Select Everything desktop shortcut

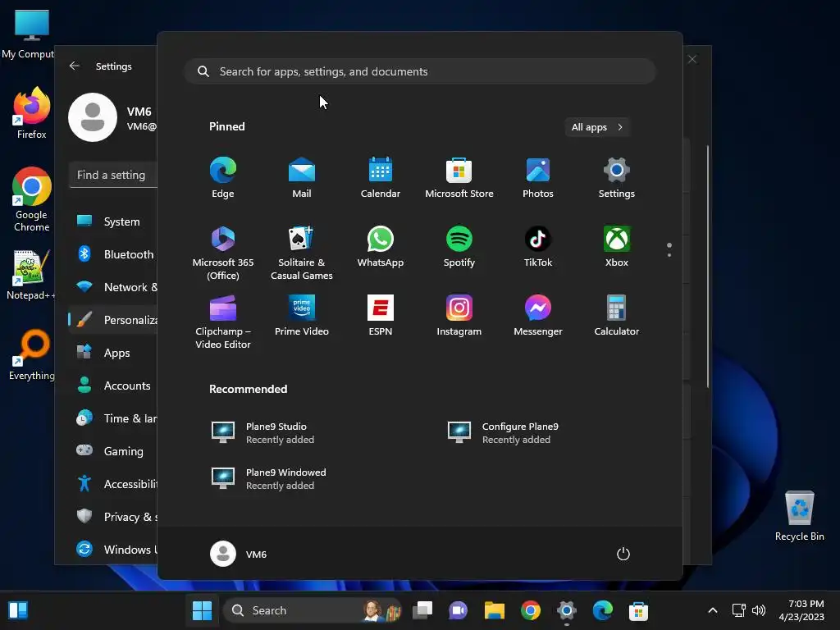point(32,355)
